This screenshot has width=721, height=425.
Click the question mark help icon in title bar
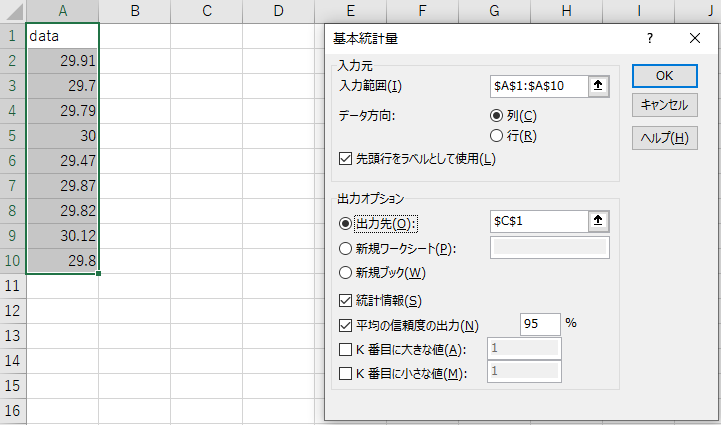(x=650, y=38)
